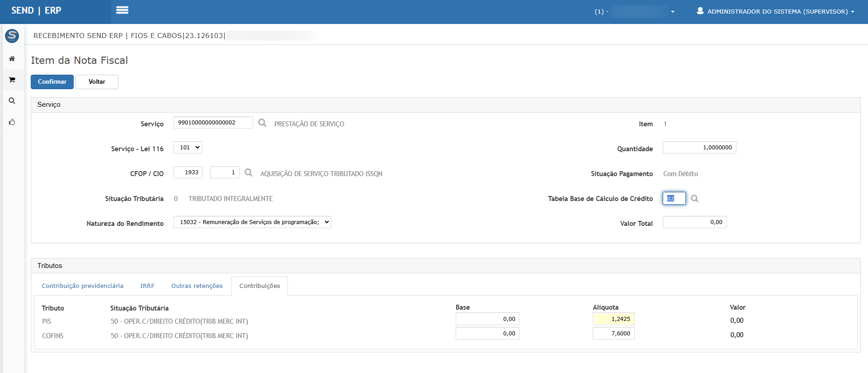
Task: Click the magnifier search icon in sidebar
Action: [12, 100]
